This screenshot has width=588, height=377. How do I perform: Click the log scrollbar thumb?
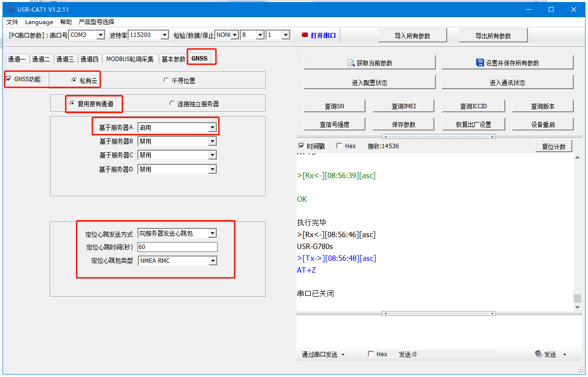point(578,298)
